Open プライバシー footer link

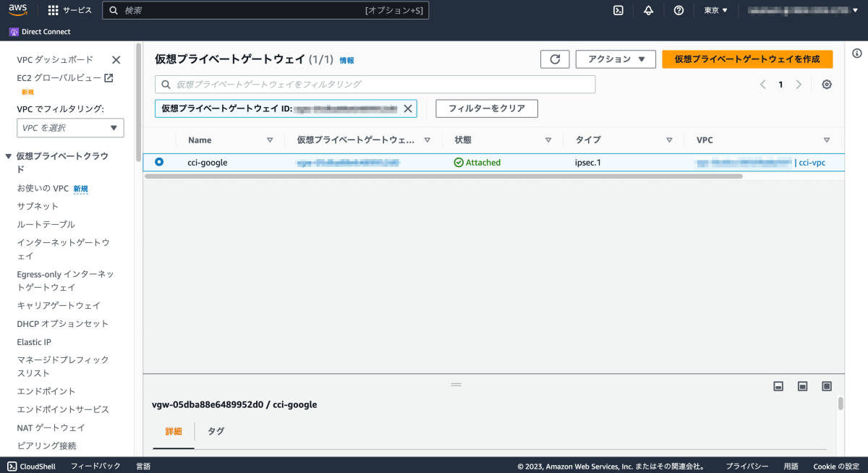click(747, 466)
